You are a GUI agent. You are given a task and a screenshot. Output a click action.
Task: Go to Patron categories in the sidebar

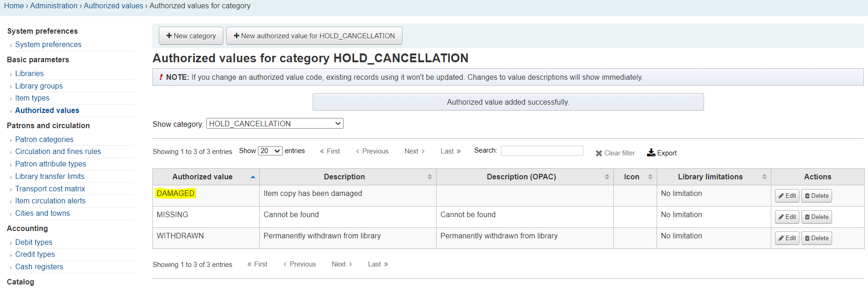point(44,139)
